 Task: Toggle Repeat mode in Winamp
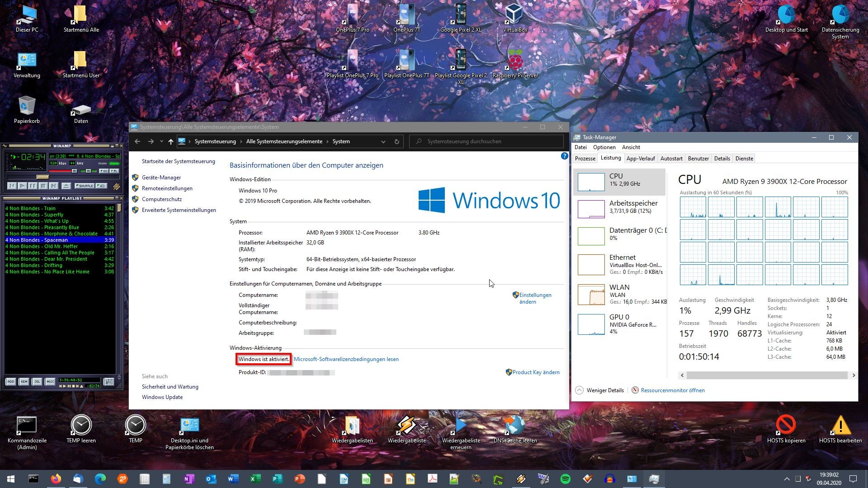[101, 186]
